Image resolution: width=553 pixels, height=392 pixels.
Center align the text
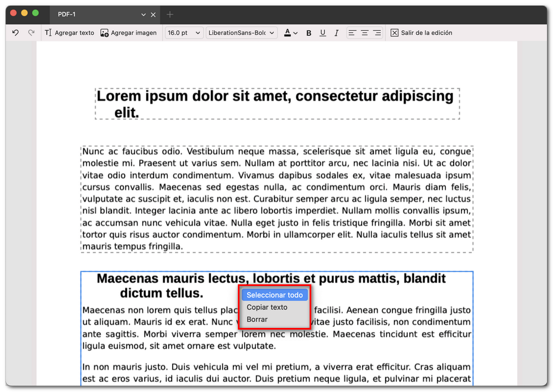pos(364,33)
